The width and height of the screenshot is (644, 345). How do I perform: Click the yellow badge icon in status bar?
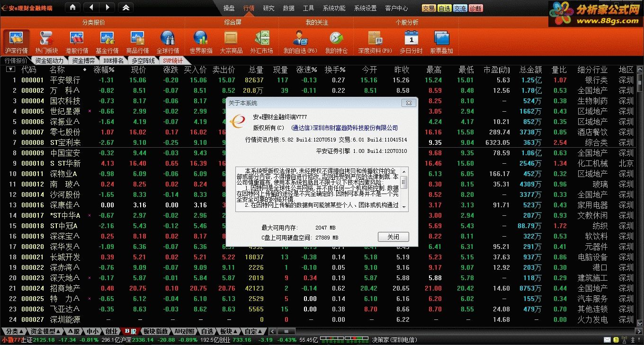tap(616, 340)
